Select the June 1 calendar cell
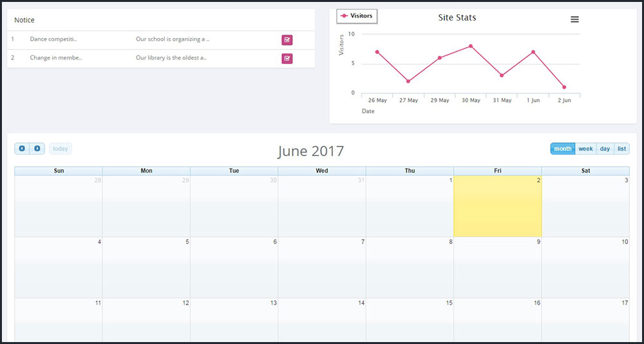The height and width of the screenshot is (344, 644). (x=410, y=206)
